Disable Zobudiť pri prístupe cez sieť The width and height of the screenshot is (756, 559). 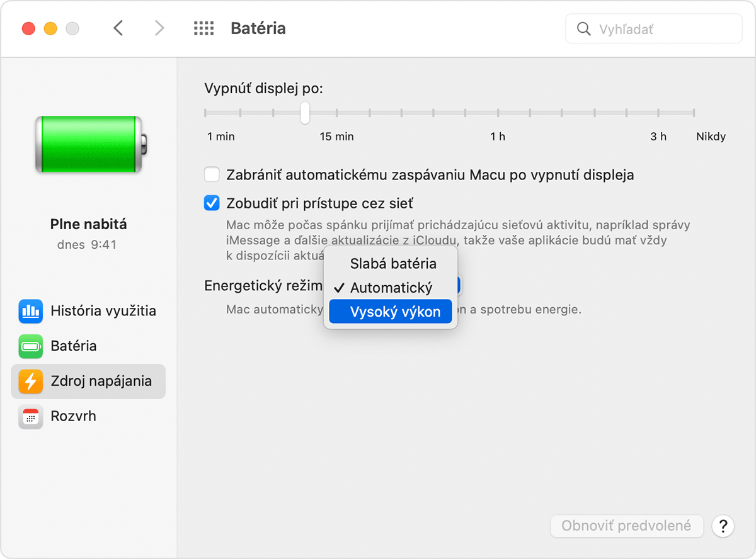[x=212, y=203]
